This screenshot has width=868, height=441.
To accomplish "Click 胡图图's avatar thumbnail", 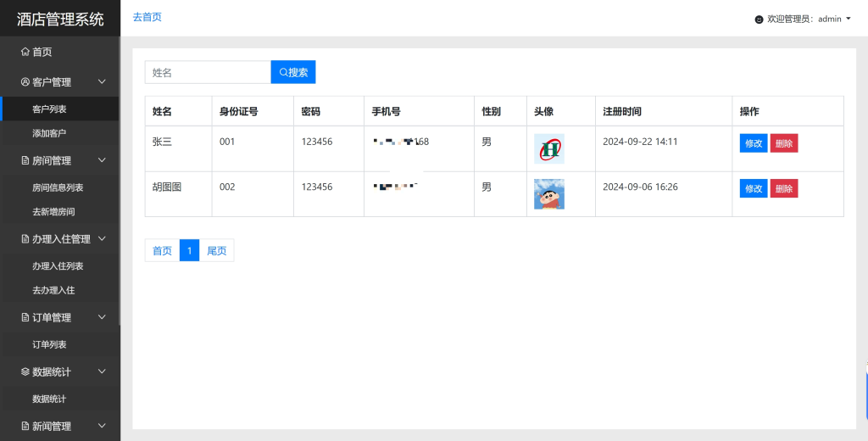I will click(549, 194).
